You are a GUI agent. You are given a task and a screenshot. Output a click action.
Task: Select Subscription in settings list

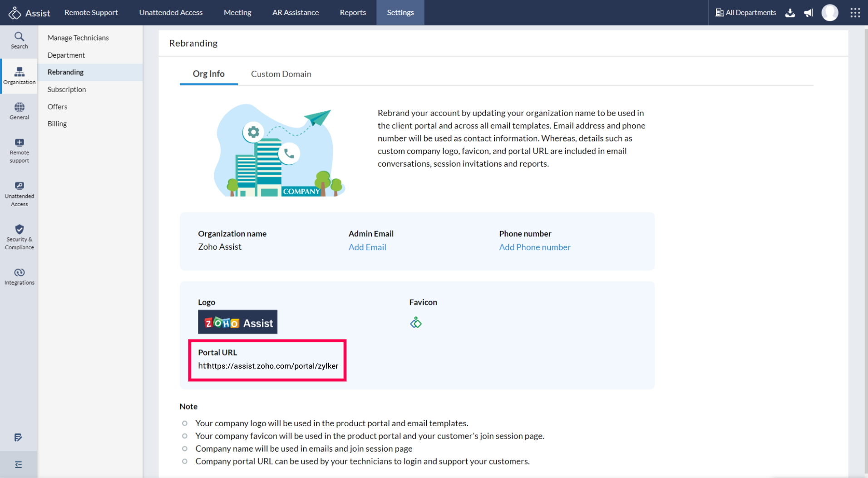tap(67, 89)
